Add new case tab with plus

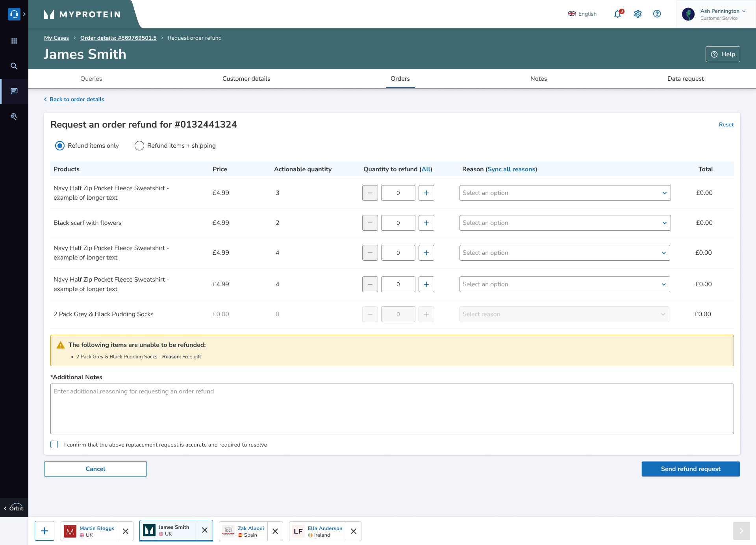pos(44,531)
